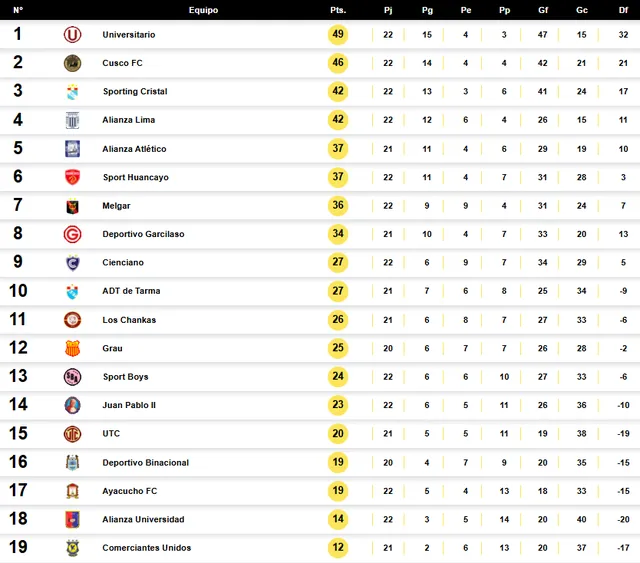The height and width of the screenshot is (563, 640).
Task: Click the Cusco FC team logo
Action: 72,63
